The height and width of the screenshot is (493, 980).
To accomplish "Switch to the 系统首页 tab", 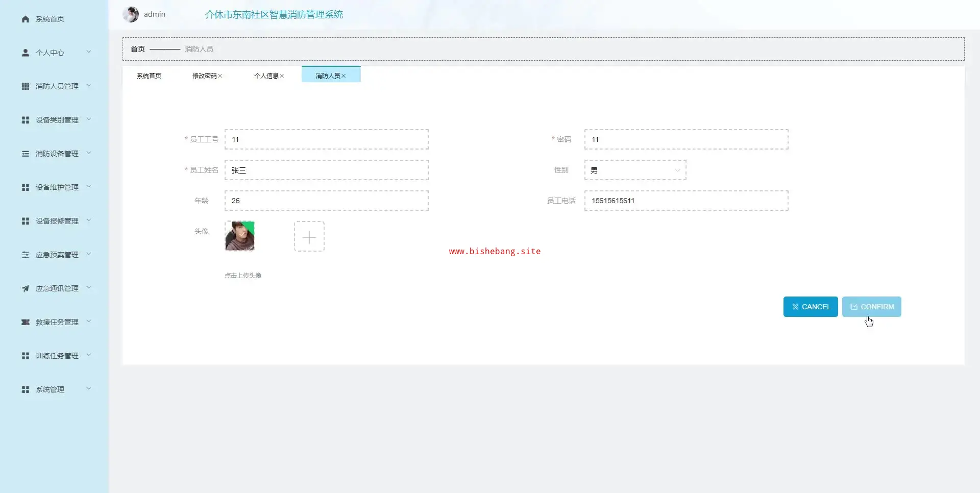I will pyautogui.click(x=149, y=76).
